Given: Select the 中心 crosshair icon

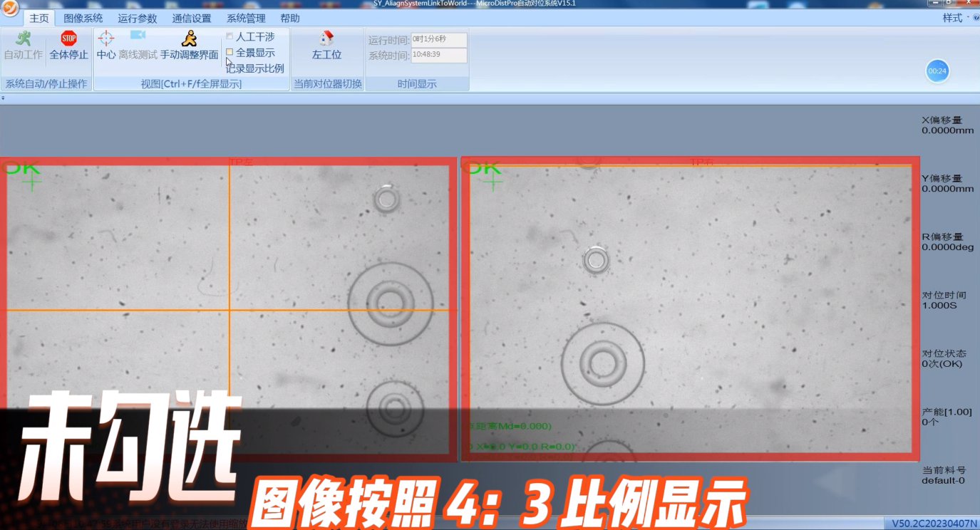Looking at the screenshot, I should point(105,38).
